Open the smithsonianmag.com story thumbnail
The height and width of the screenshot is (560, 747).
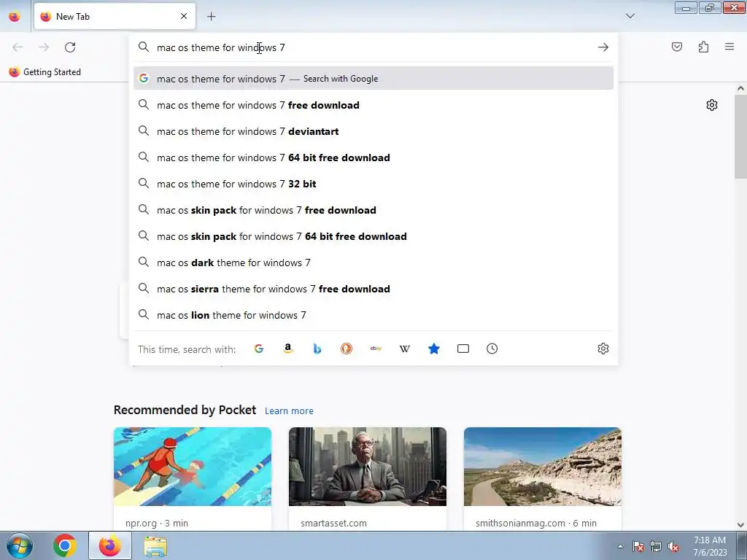(543, 467)
